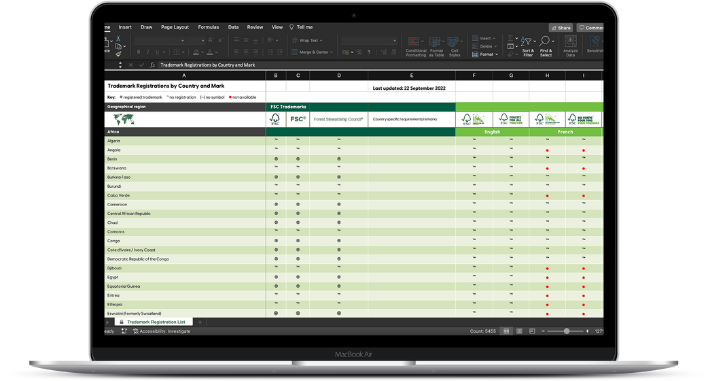
Task: Open the Page Layout tab
Action: [175, 27]
